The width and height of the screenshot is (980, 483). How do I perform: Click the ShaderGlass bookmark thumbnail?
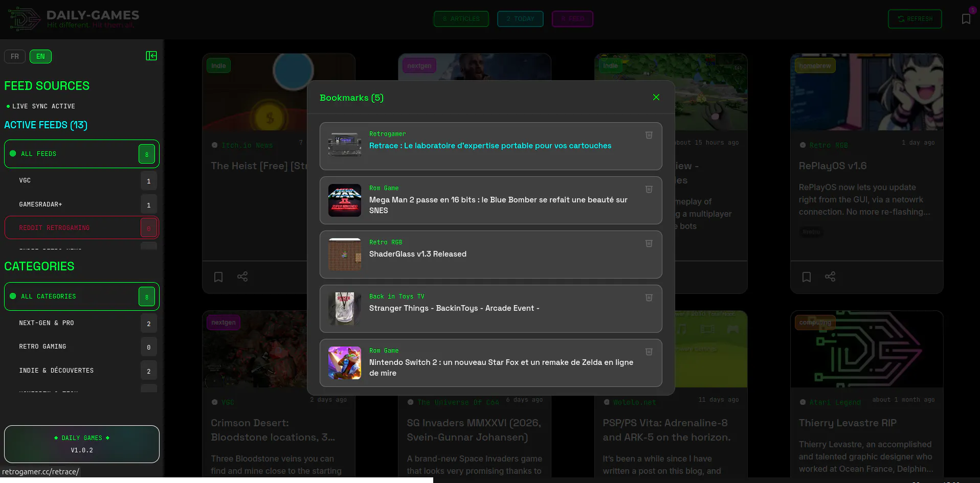345,255
